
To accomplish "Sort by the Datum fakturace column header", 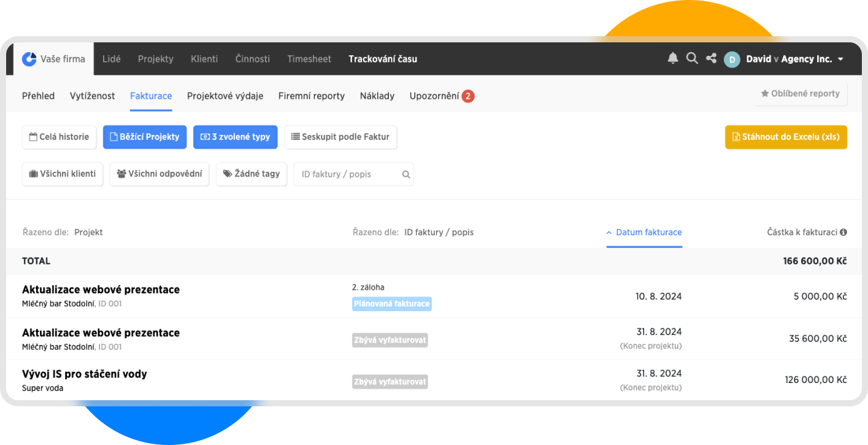I will 644,233.
